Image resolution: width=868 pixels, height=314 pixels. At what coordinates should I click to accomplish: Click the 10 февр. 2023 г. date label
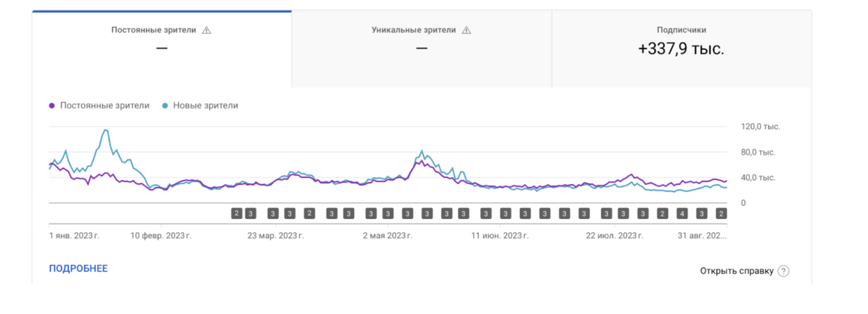[161, 235]
